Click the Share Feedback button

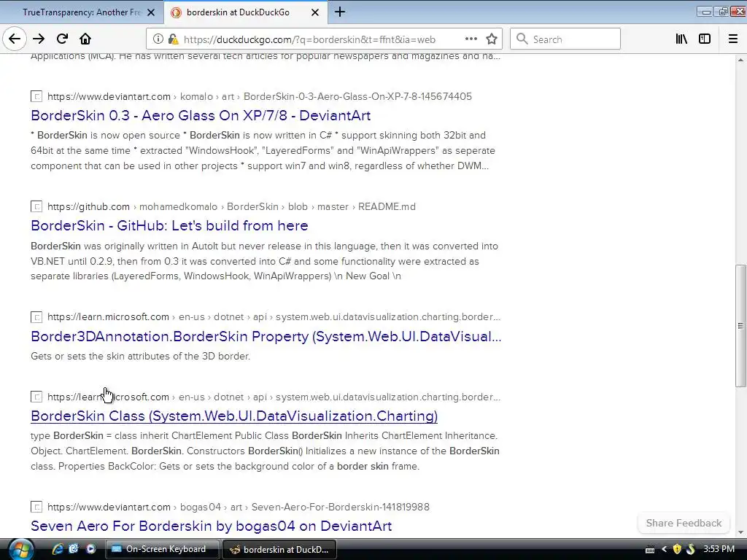684,524
